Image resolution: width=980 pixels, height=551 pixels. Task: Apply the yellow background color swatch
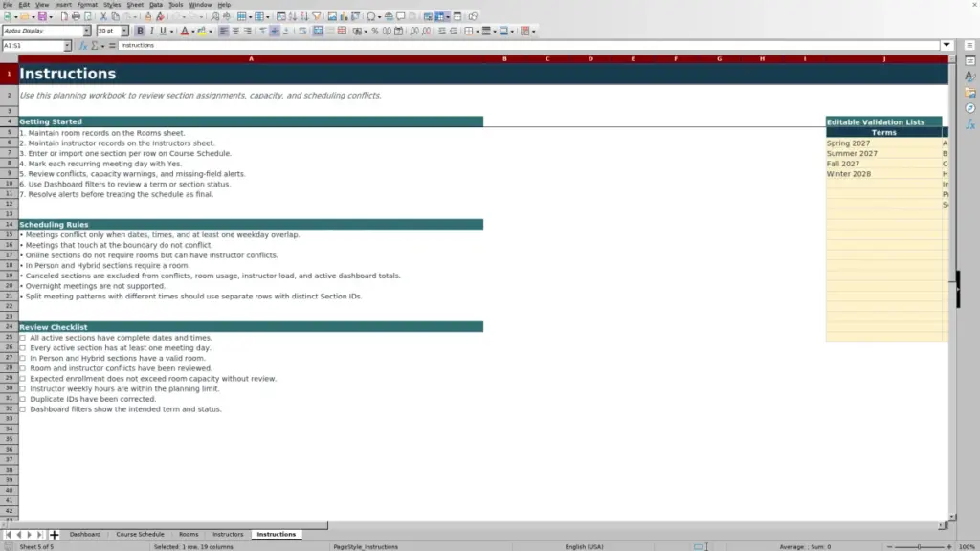202,32
